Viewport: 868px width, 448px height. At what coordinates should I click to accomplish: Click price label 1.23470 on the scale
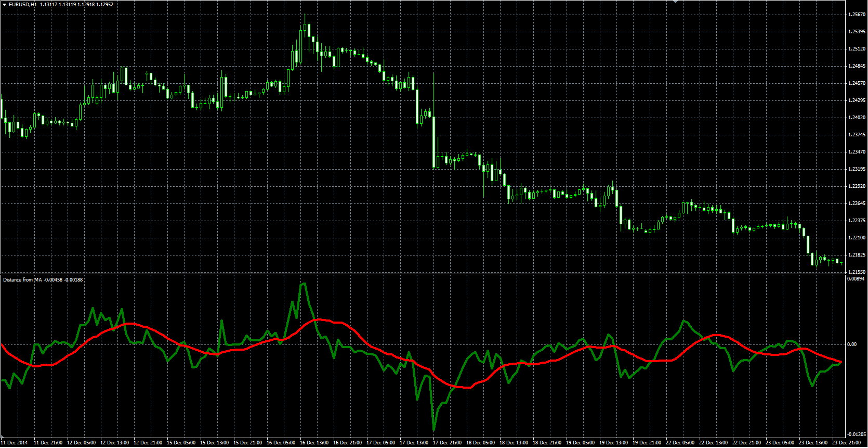point(857,152)
